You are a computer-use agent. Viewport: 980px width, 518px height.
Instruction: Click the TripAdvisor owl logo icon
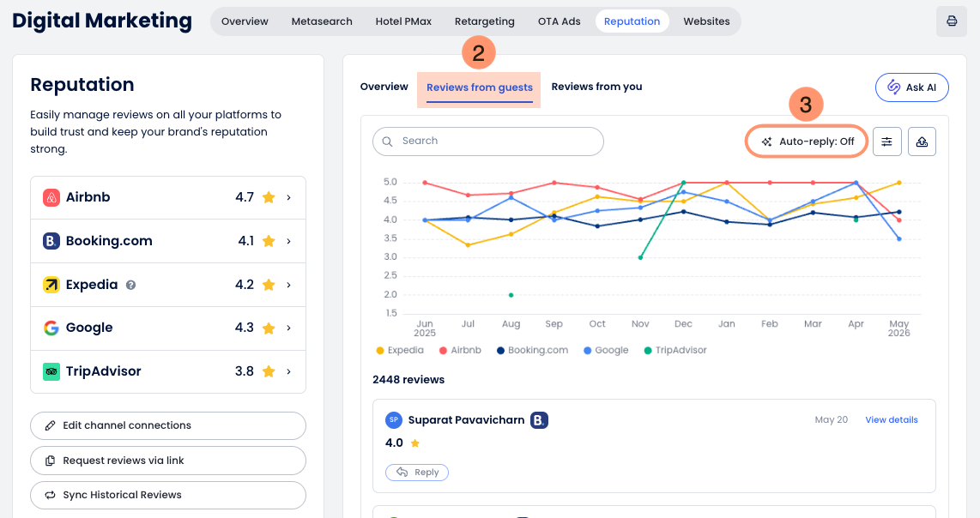51,371
